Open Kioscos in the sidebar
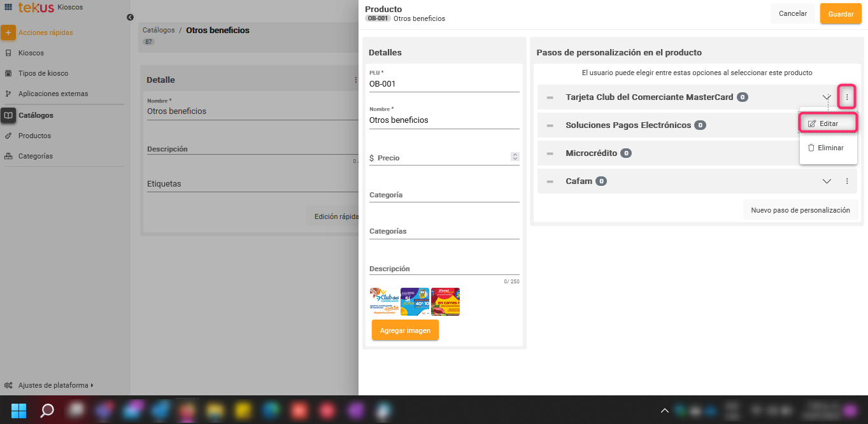Viewport: 868px width, 424px height. (x=31, y=53)
